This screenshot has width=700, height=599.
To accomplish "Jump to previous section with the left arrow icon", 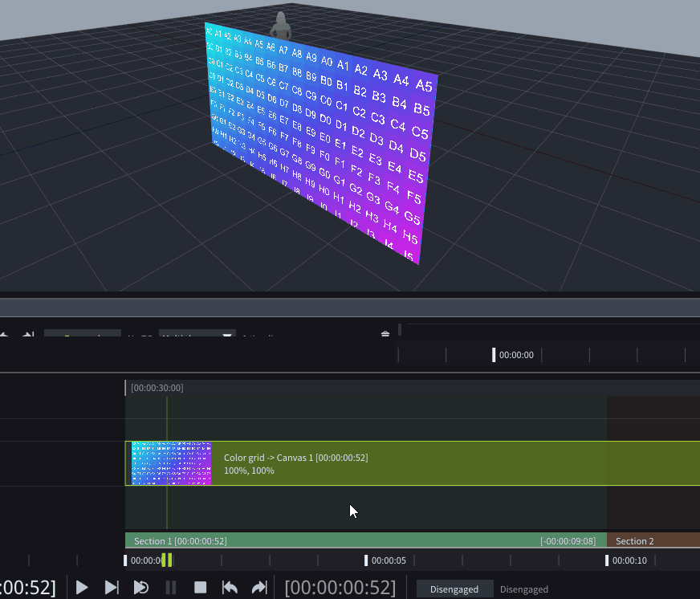I will [x=230, y=588].
